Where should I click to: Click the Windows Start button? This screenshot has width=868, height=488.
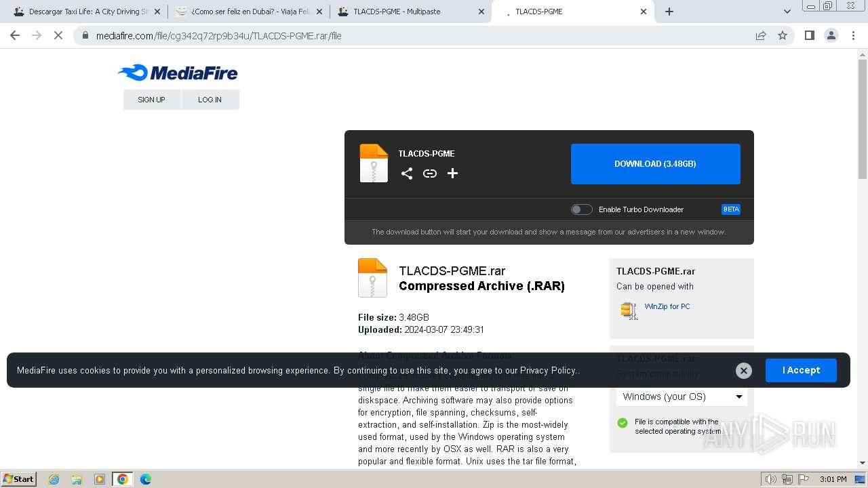tap(19, 479)
